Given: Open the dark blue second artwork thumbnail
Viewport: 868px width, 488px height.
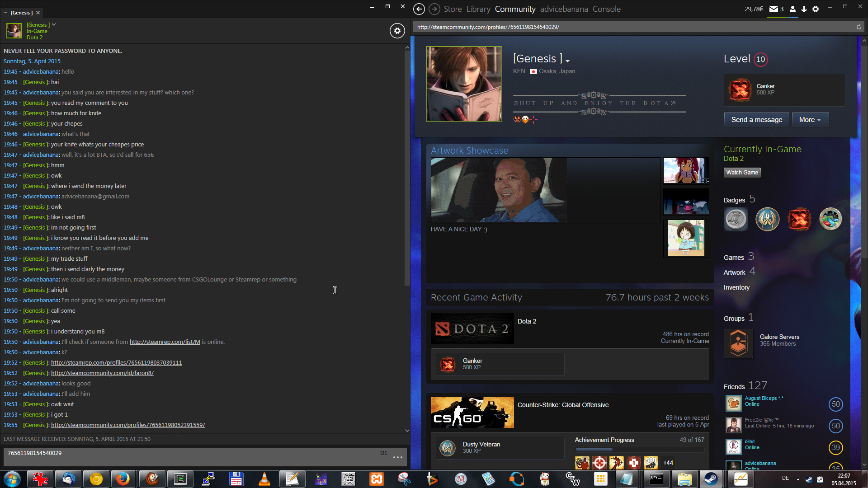Looking at the screenshot, I should tap(686, 202).
